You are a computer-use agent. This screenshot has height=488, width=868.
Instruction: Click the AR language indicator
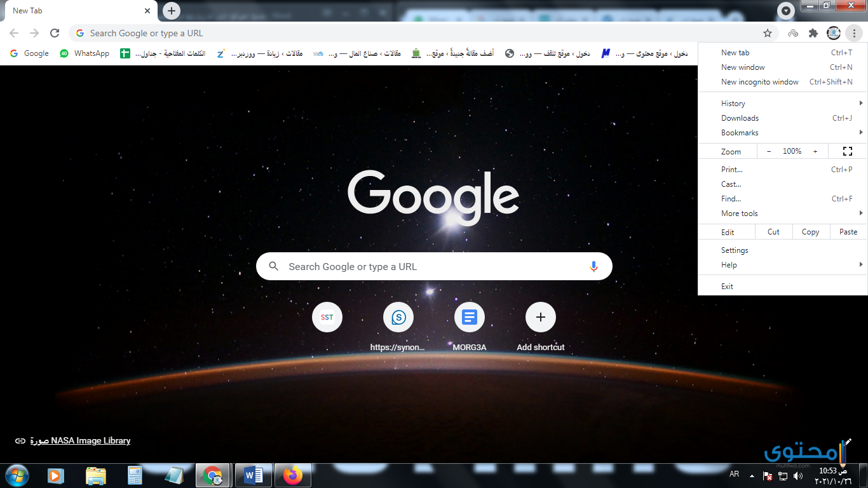click(x=735, y=475)
